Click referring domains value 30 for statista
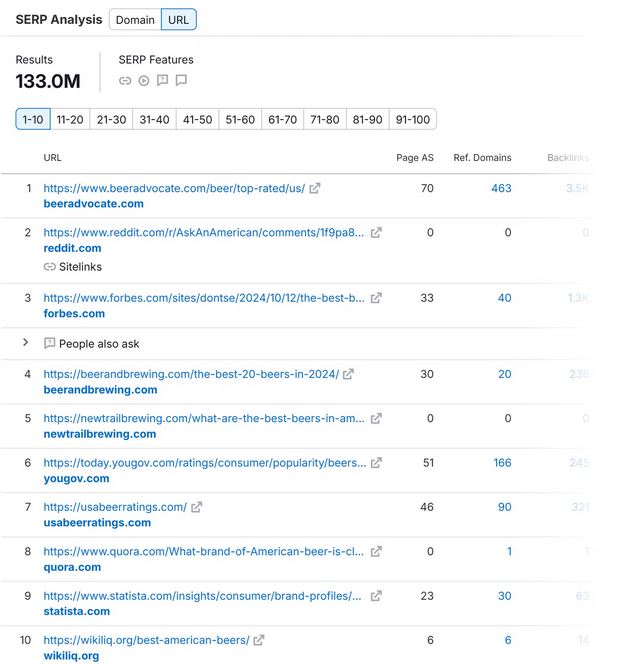Image resolution: width=625 pixels, height=670 pixels. pyautogui.click(x=505, y=596)
